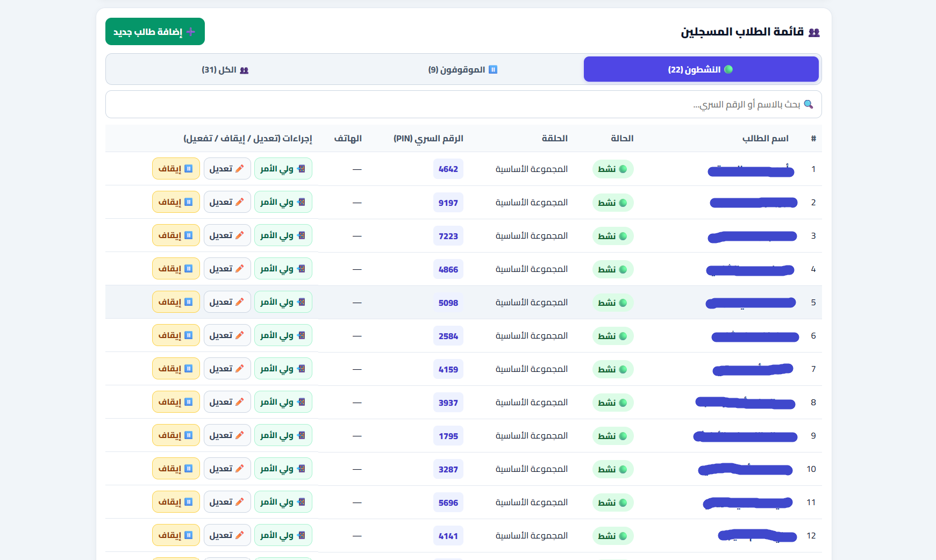Screen dimensions: 936x560
Task: Click the pencil icon in row with PIN 9197
Action: click(240, 202)
